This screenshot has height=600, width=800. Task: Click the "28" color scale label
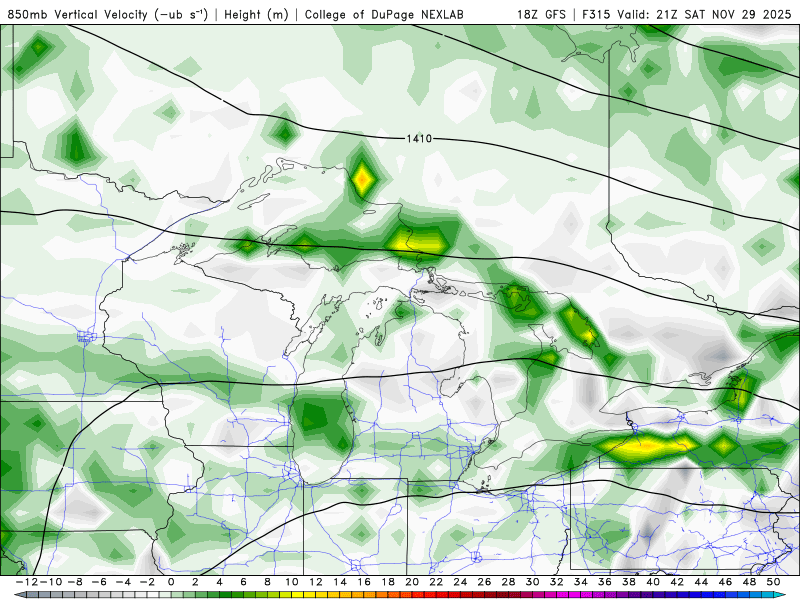pos(509,582)
